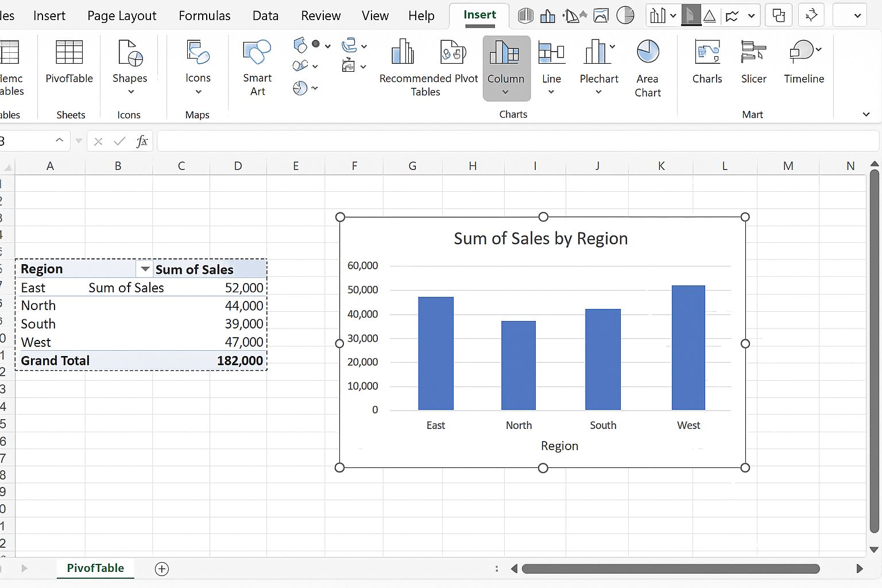Click the book-shaped icon after the Insert tab
The width and height of the screenshot is (882, 588).
(525, 16)
